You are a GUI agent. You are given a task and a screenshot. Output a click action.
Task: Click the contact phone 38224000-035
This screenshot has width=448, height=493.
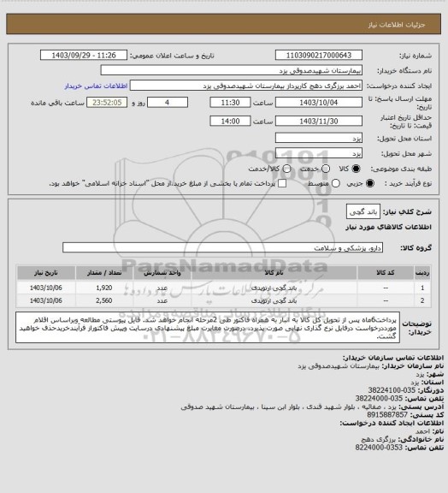click(379, 398)
